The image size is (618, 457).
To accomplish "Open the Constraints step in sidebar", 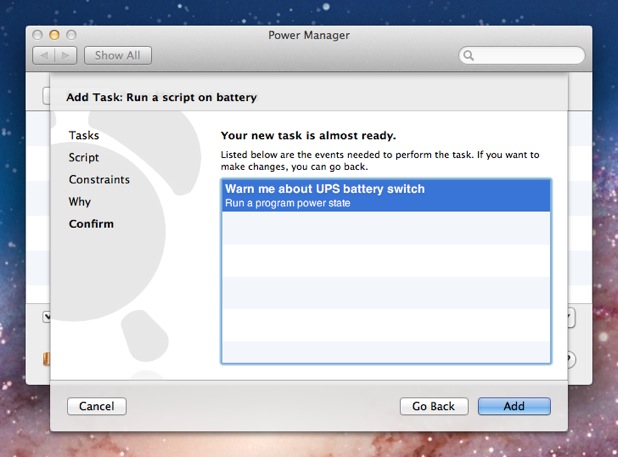I will coord(99,179).
